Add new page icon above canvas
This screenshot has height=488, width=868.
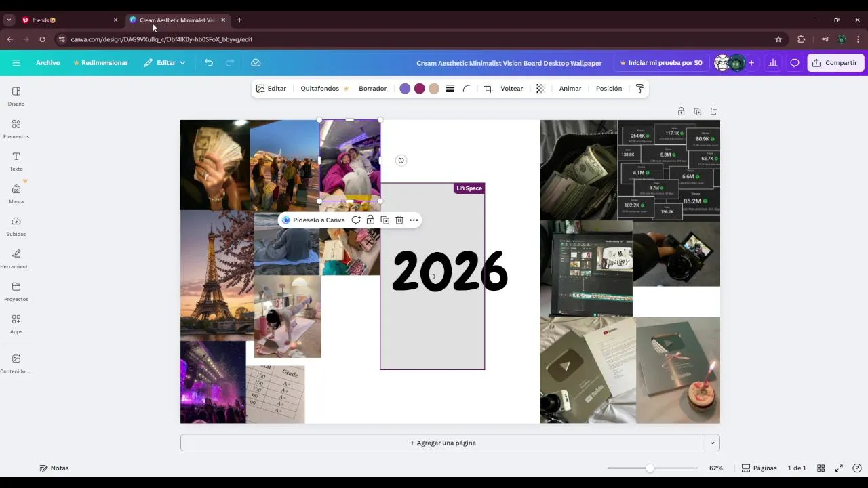coord(713,111)
